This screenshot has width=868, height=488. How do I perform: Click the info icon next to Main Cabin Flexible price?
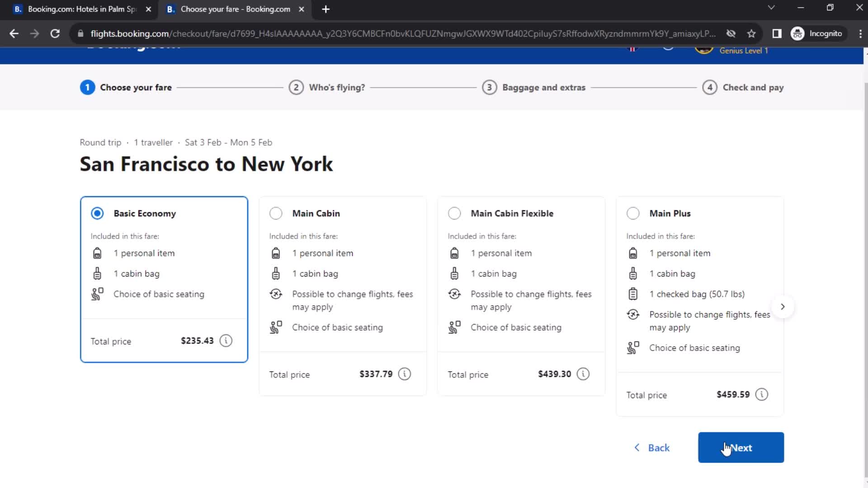tap(583, 374)
